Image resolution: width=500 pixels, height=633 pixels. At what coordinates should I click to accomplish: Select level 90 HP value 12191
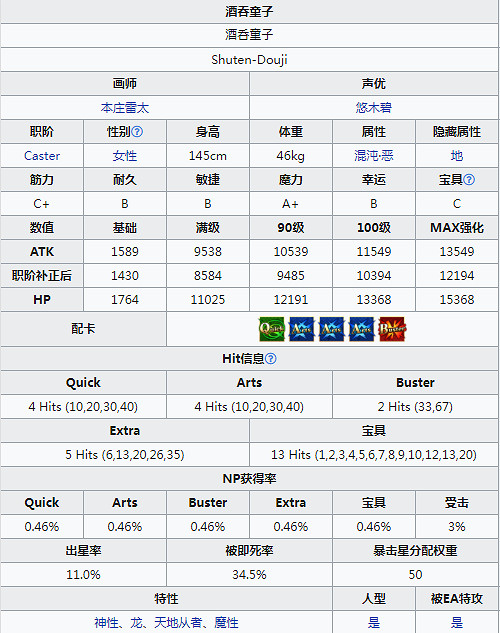[291, 300]
